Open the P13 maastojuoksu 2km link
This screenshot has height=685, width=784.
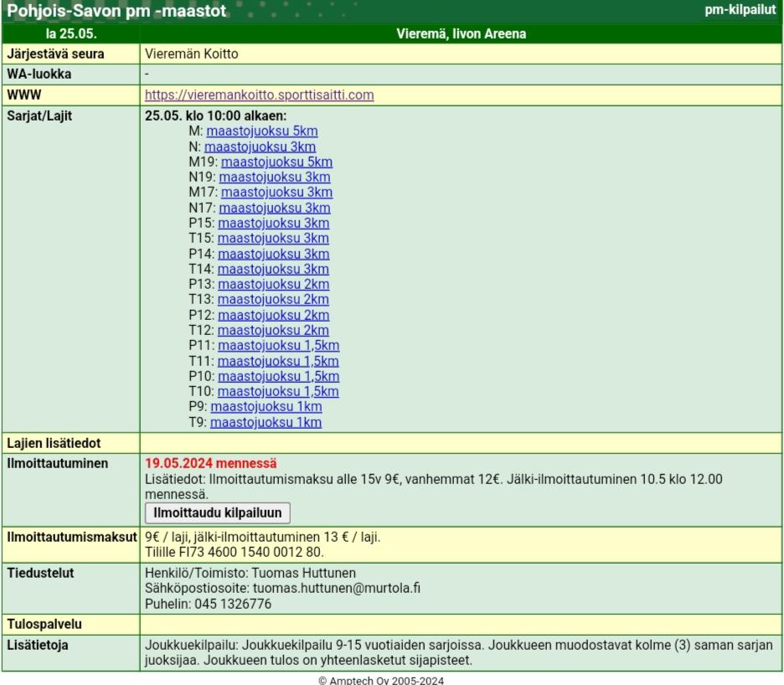pyautogui.click(x=273, y=284)
